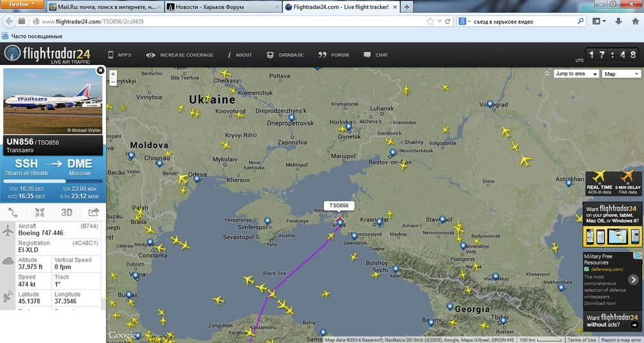Click the map zoom out minus button
This screenshot has width=644, height=343.
113,82
